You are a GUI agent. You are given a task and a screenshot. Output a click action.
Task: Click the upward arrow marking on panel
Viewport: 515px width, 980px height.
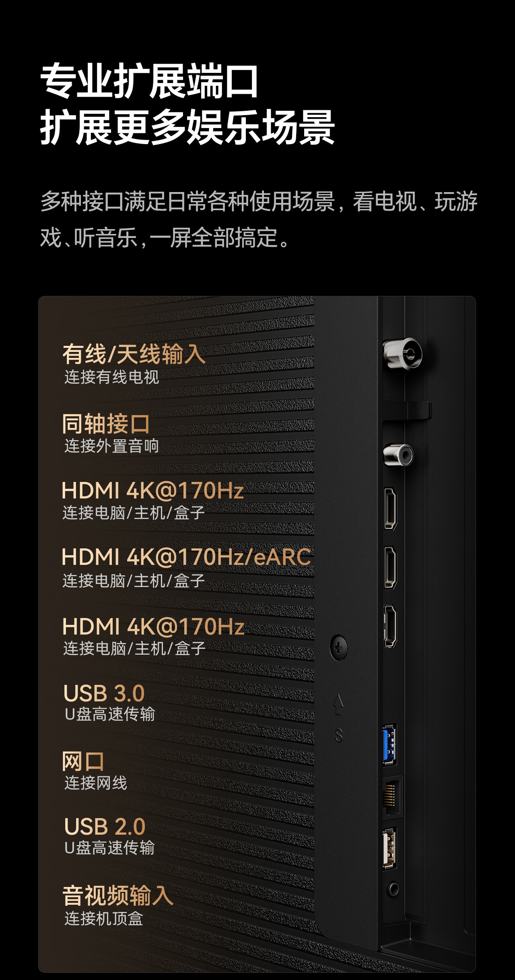tap(338, 704)
